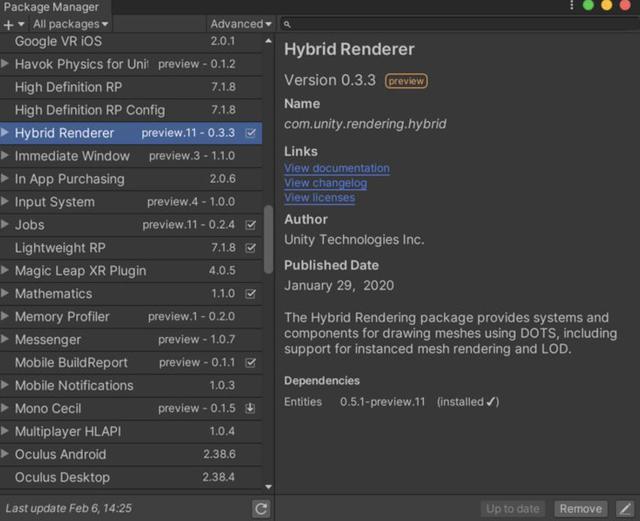
Task: Expand the Multiplayer HLAPI arrow
Action: 5,430
